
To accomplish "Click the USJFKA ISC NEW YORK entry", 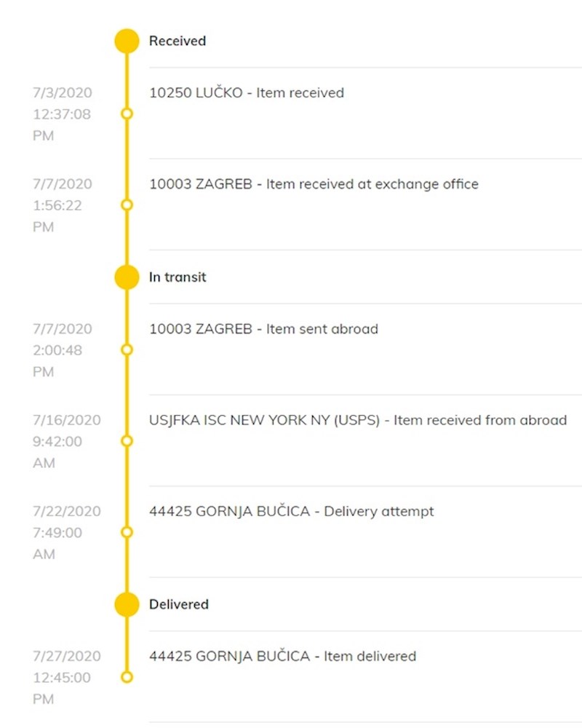I will pyautogui.click(x=357, y=420).
